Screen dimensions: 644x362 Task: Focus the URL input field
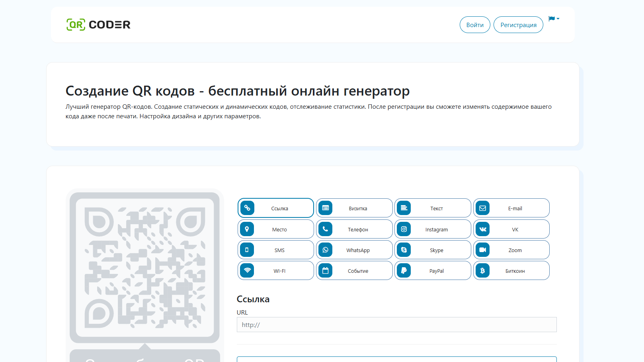click(396, 325)
